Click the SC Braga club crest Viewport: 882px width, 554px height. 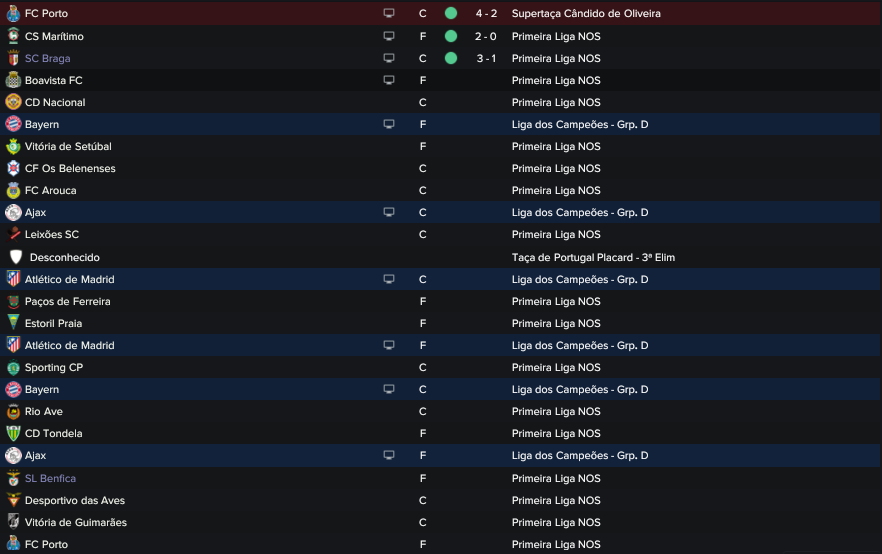pos(13,58)
